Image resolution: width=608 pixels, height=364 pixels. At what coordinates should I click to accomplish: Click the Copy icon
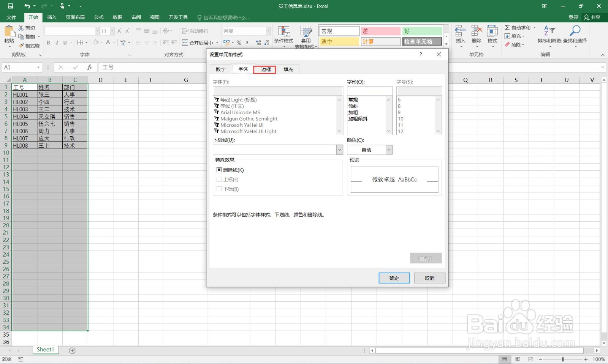[21, 36]
